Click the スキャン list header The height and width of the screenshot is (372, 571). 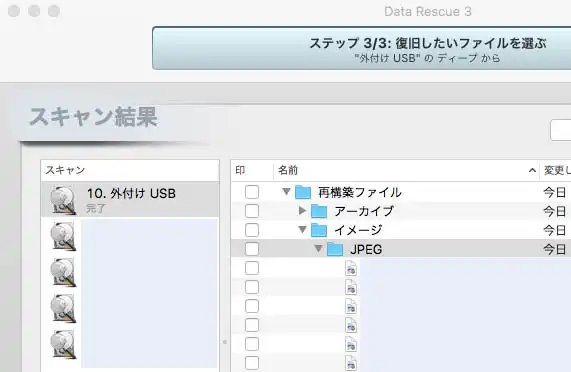(130, 170)
